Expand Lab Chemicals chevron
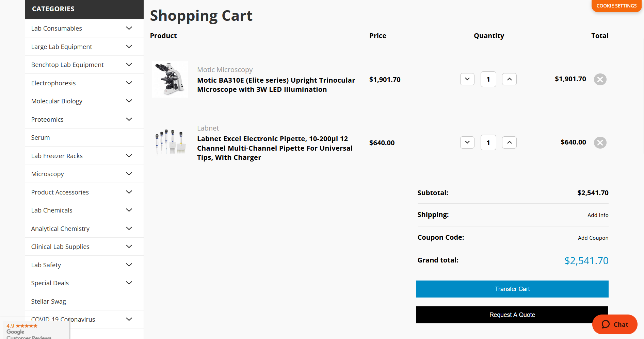The width and height of the screenshot is (644, 339). tap(129, 210)
